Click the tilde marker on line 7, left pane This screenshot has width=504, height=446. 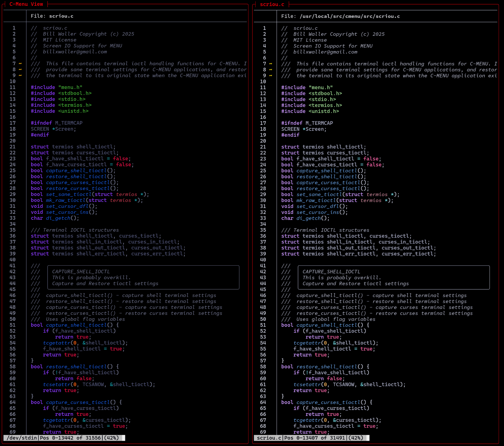click(x=20, y=64)
